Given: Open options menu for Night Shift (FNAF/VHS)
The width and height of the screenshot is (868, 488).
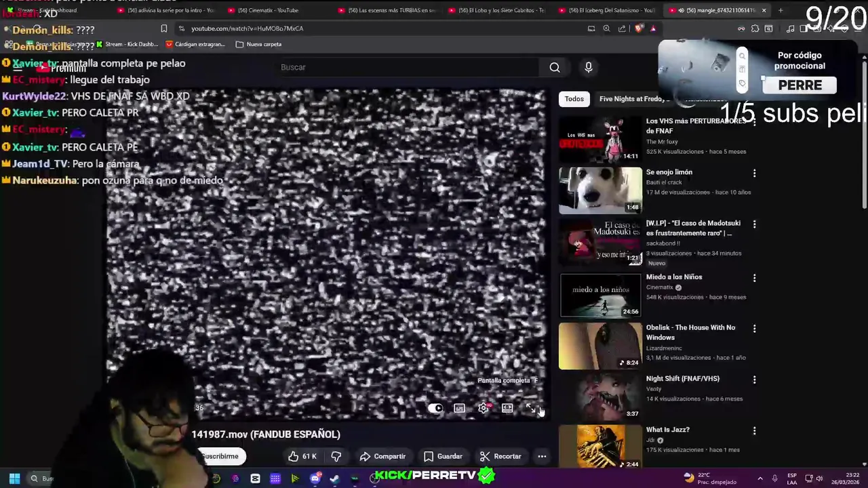Looking at the screenshot, I should (754, 380).
